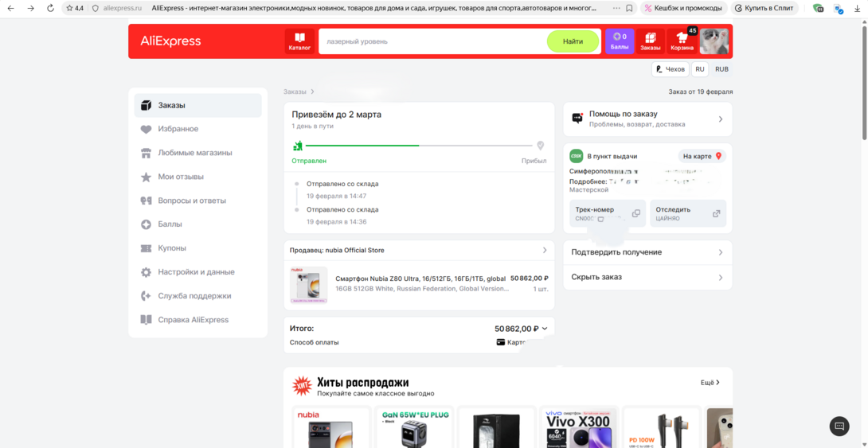Screen dimensions: 868x448
Task: Go to Настройки и данные sidebar item
Action: coord(196,272)
